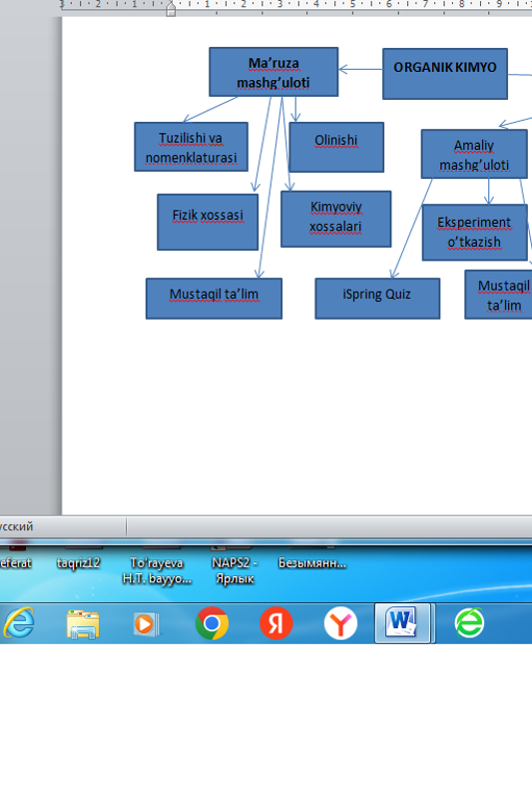Select the Olinishi shape
This screenshot has height=799, width=532.
pos(336,147)
